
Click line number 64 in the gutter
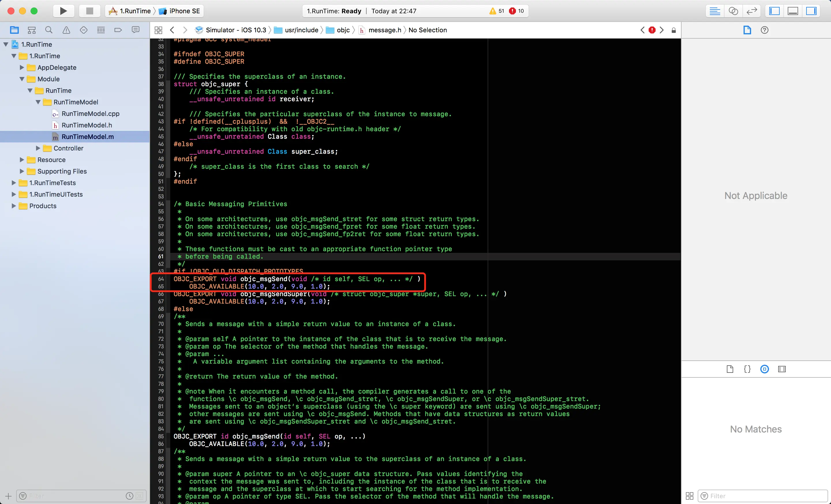pyautogui.click(x=161, y=279)
